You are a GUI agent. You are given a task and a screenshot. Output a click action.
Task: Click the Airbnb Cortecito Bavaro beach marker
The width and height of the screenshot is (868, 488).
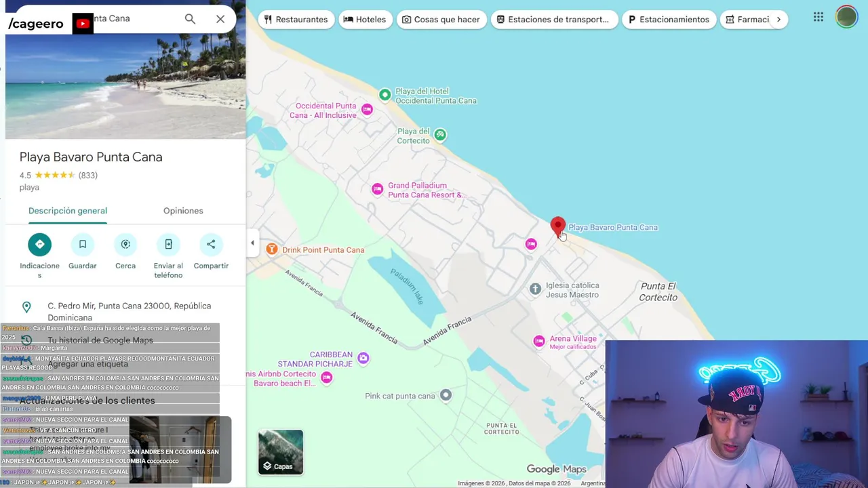[326, 378]
